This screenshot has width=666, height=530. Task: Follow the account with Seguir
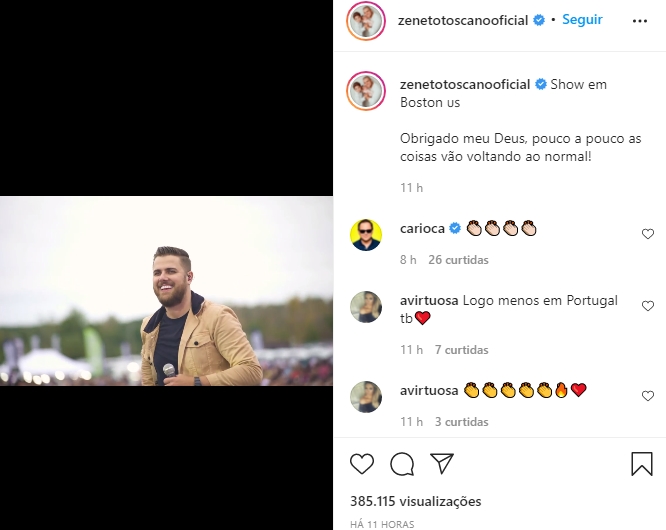tap(582, 20)
